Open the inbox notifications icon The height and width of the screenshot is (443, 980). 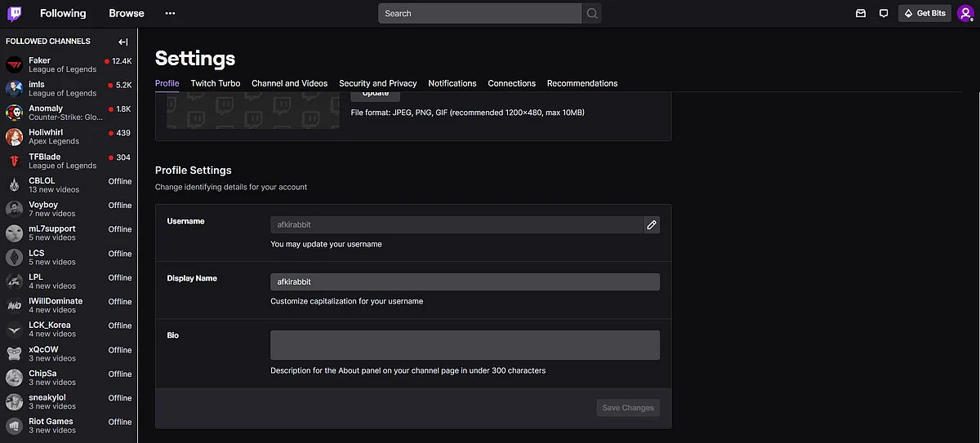pyautogui.click(x=860, y=13)
